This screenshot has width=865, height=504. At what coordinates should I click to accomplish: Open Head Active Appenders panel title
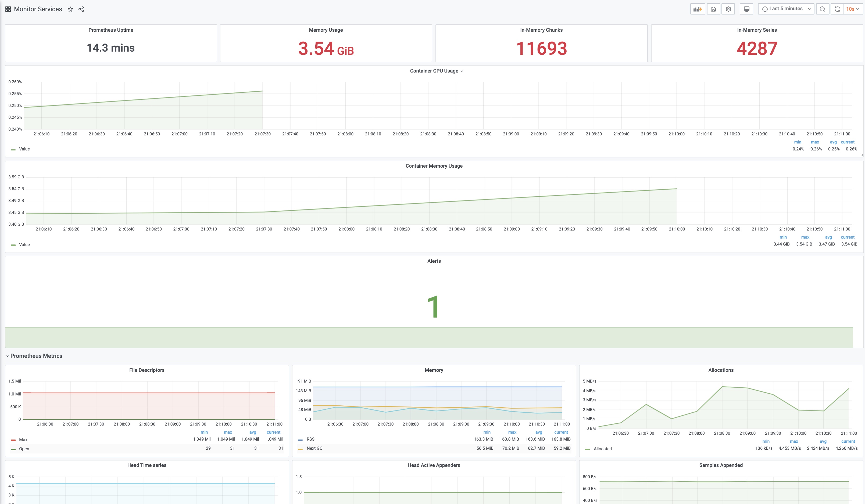click(x=434, y=466)
